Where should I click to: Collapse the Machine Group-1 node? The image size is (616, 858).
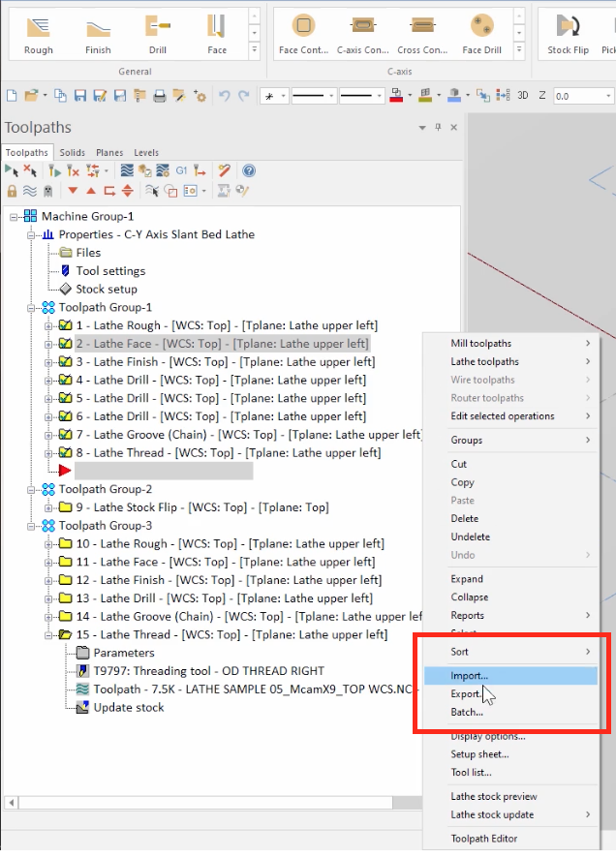14,217
